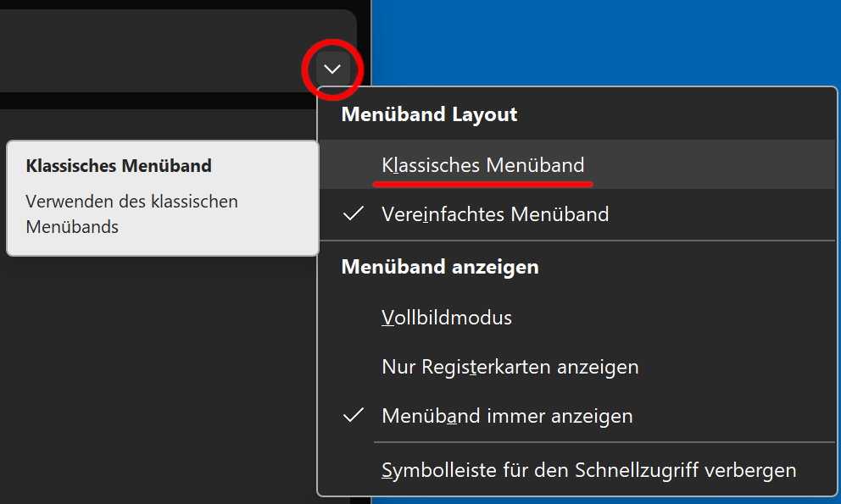841x504 pixels.
Task: Choose the "Vereinfachtes Menüband" menu entry
Action: pyautogui.click(x=495, y=214)
